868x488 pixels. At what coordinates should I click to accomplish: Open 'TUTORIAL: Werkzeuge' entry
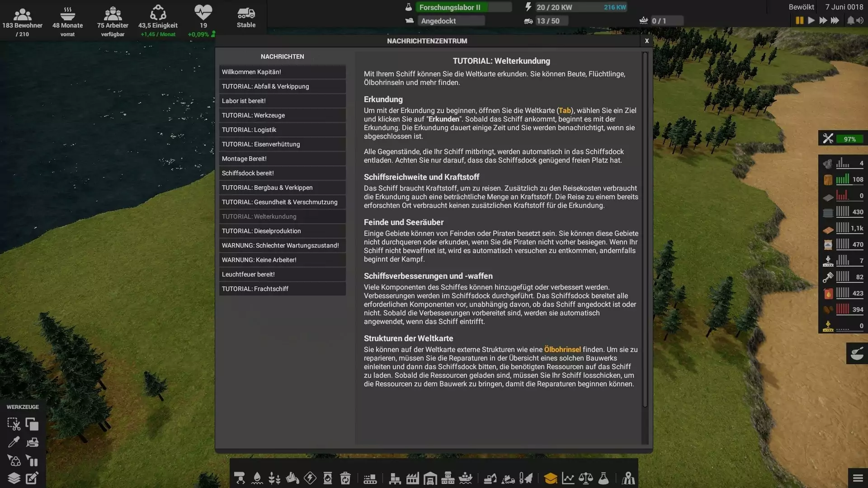[283, 115]
